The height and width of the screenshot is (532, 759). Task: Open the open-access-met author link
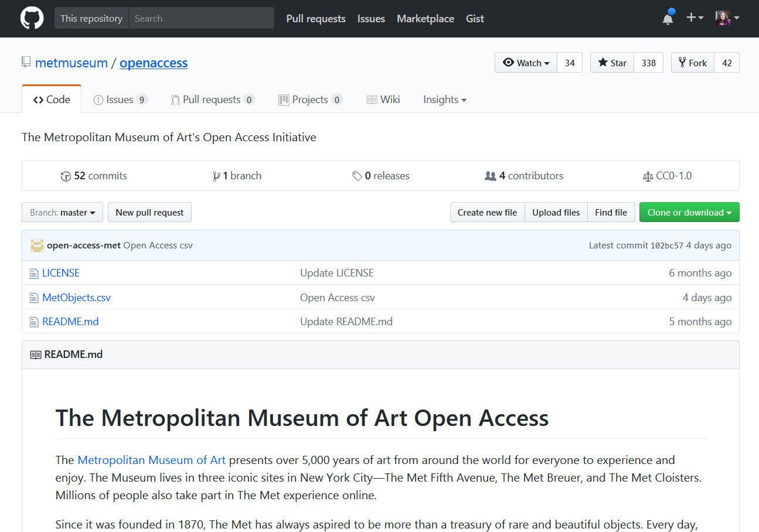(84, 245)
